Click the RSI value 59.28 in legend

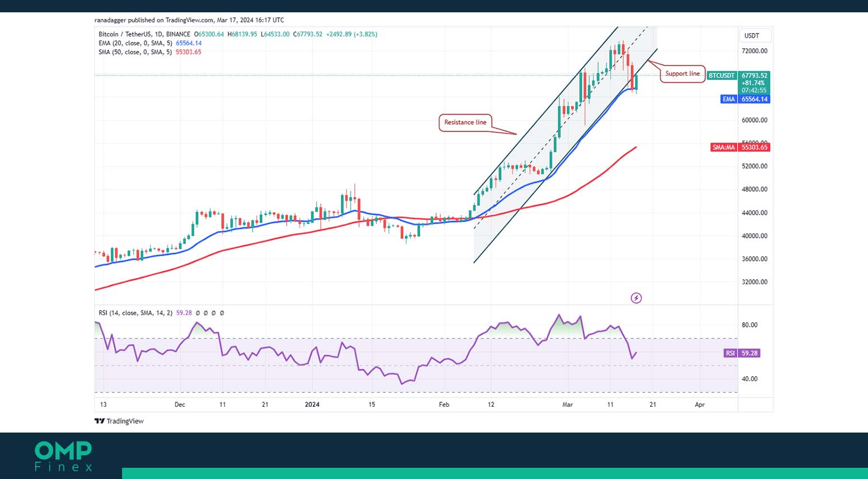[184, 313]
